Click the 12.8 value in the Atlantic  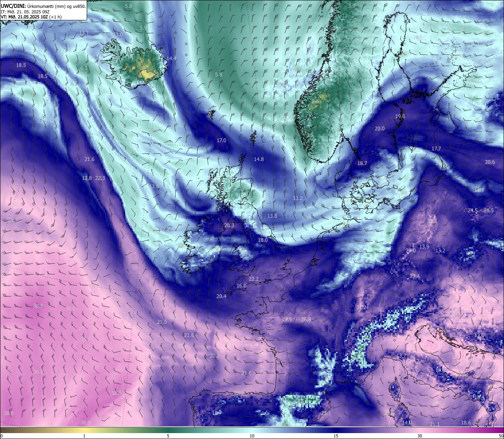click(x=87, y=178)
